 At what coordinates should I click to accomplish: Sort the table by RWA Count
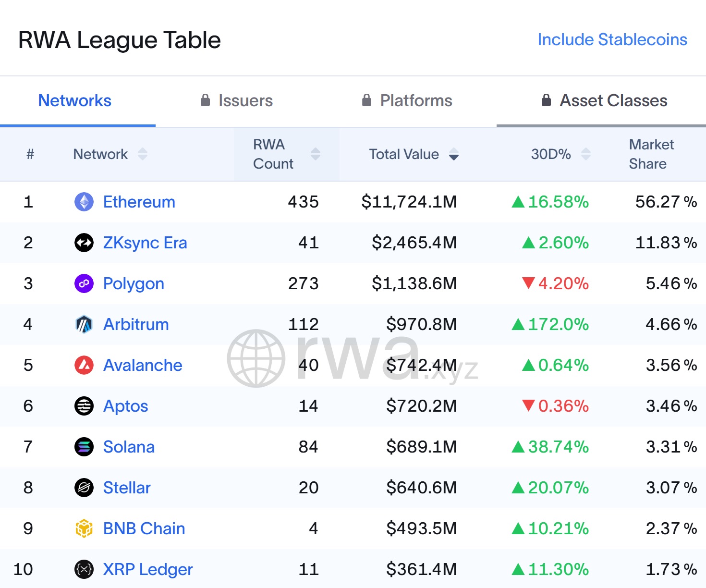(x=316, y=154)
